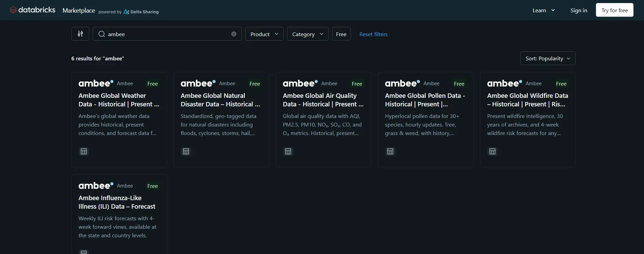Screen dimensions: 644x254
Task: Click ambee logo on Global Weather card
Action: pyautogui.click(x=96, y=83)
